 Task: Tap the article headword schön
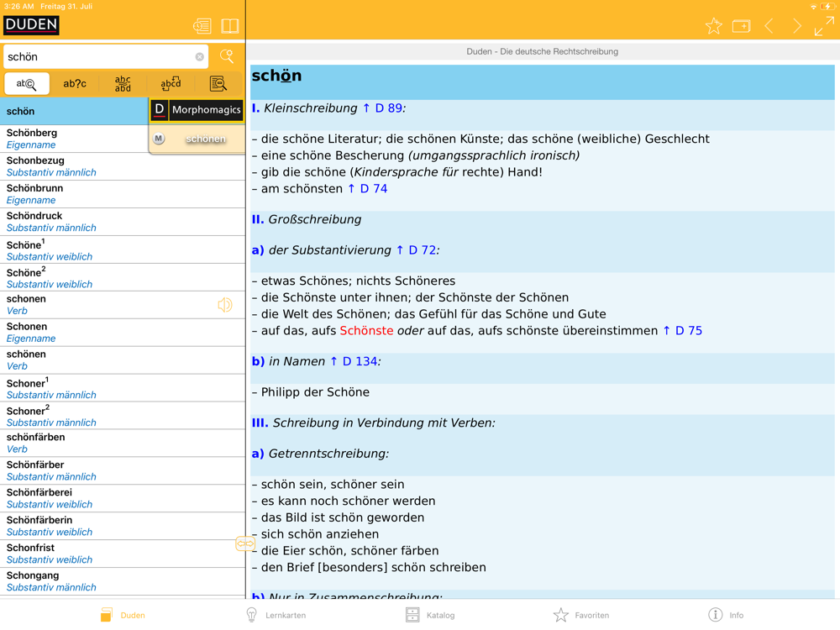click(x=276, y=76)
